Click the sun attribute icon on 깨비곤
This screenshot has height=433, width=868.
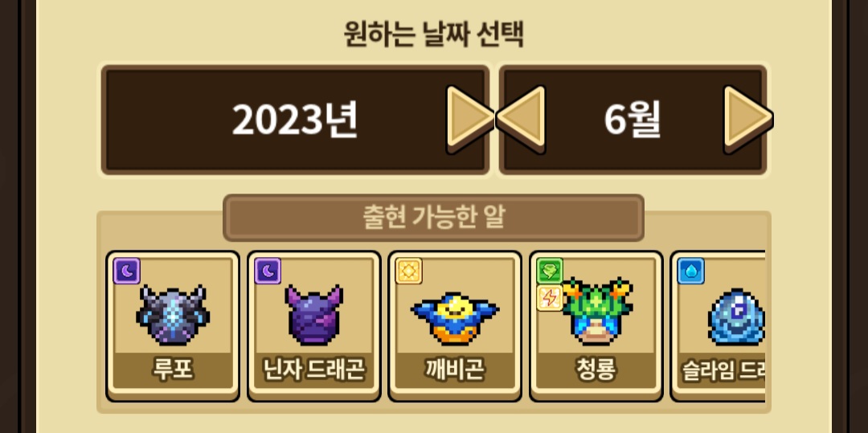[x=409, y=271]
